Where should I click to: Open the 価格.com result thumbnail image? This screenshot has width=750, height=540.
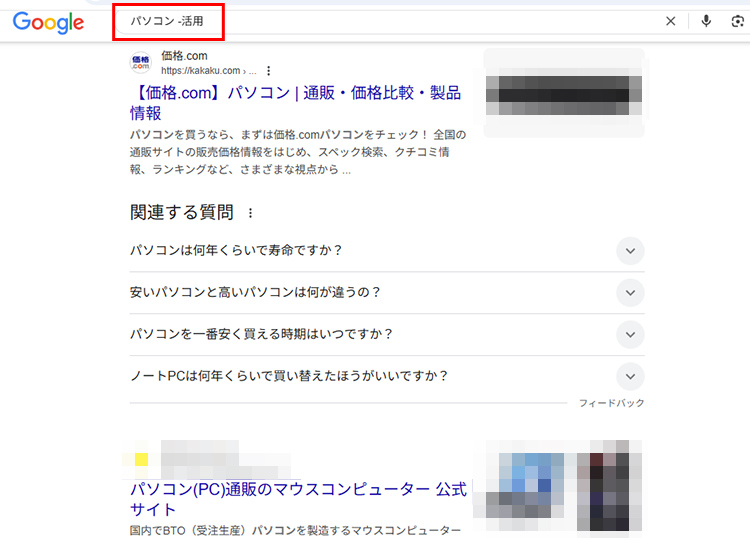tap(564, 93)
